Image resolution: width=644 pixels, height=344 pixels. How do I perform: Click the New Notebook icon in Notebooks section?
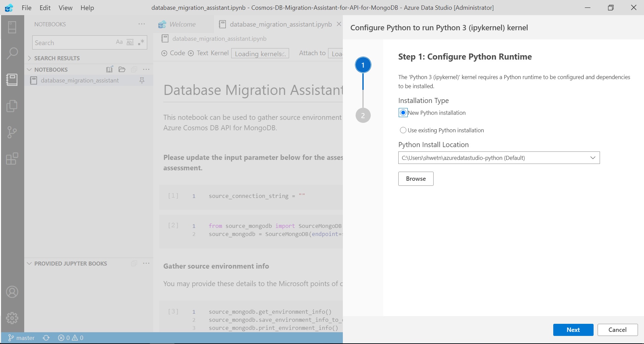(x=110, y=69)
